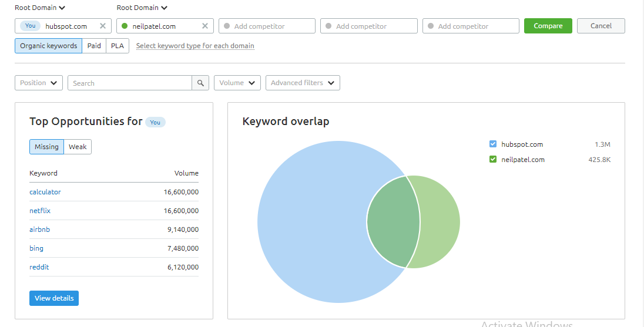Click the dark green overlap Venn region
The width and height of the screenshot is (644, 327).
pyautogui.click(x=393, y=221)
